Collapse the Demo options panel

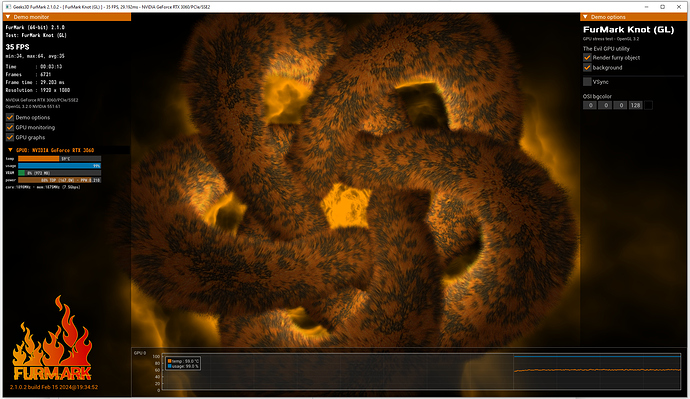click(x=585, y=17)
